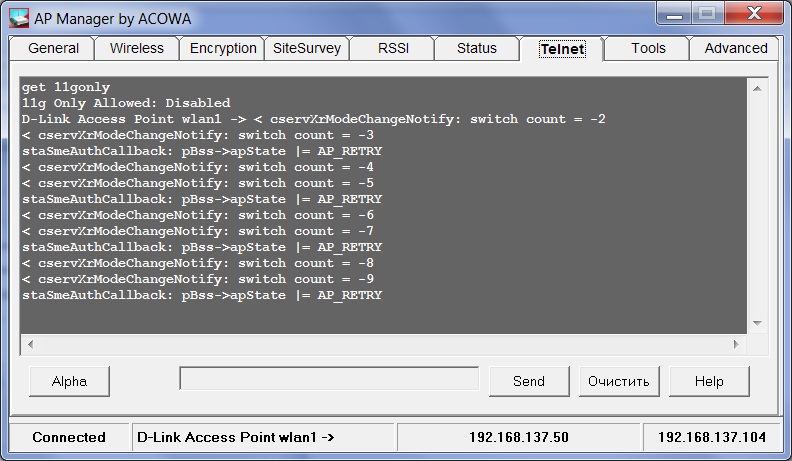Show the Status tab
The image size is (792, 461).
476,48
